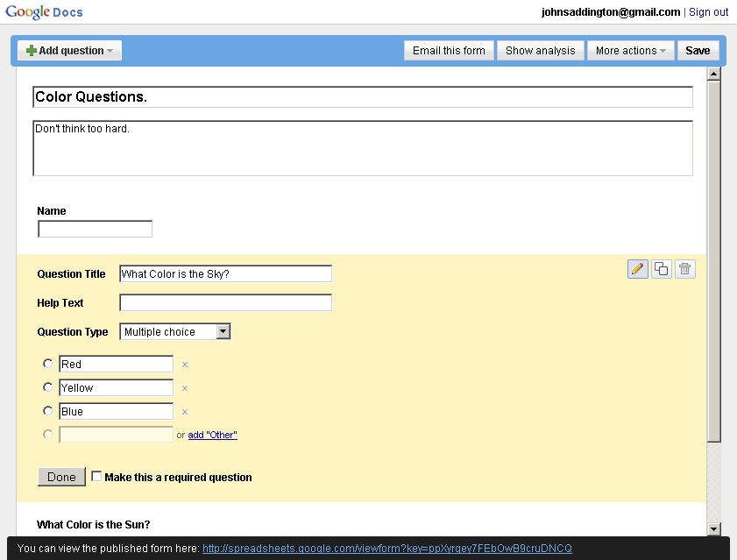Viewport: 737px width, 560px height.
Task: Click the Google Docs logo
Action: 44,12
